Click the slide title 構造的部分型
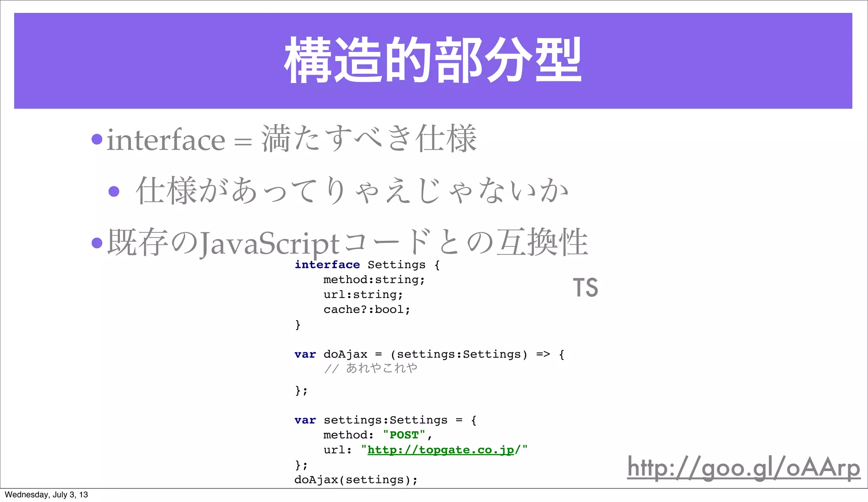The height and width of the screenshot is (502, 868). pyautogui.click(x=433, y=60)
